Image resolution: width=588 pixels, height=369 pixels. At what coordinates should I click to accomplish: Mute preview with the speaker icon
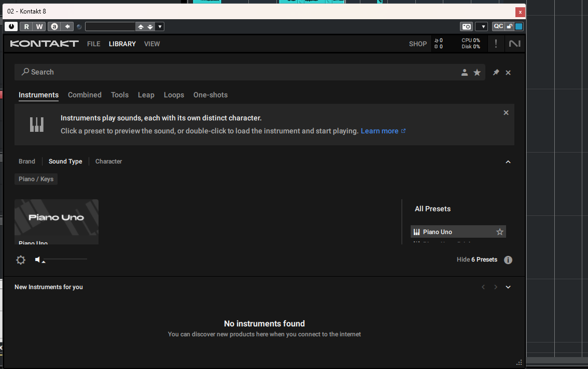pos(37,259)
